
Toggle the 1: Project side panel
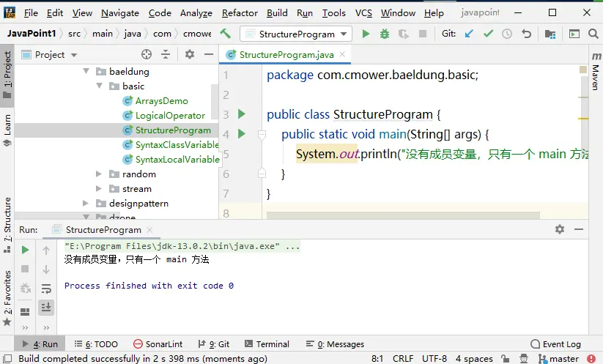click(x=7, y=74)
